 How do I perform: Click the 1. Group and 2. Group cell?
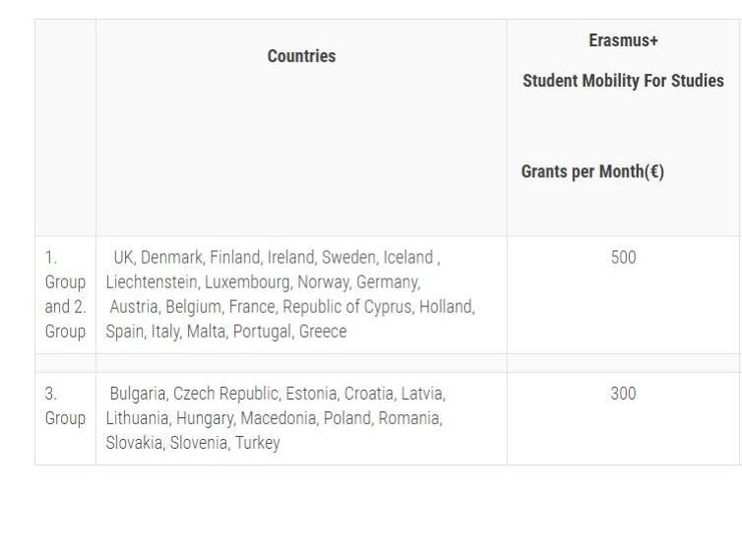tap(65, 294)
